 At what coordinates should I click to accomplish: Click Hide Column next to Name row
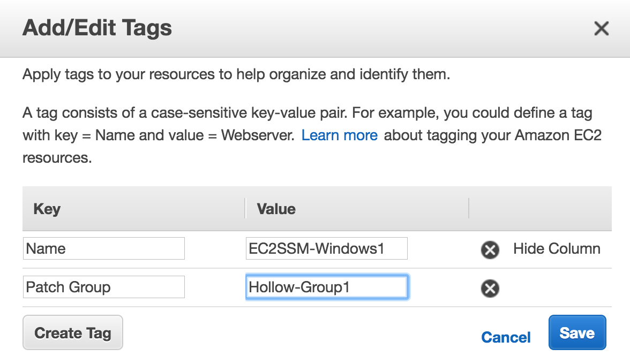[x=557, y=249]
